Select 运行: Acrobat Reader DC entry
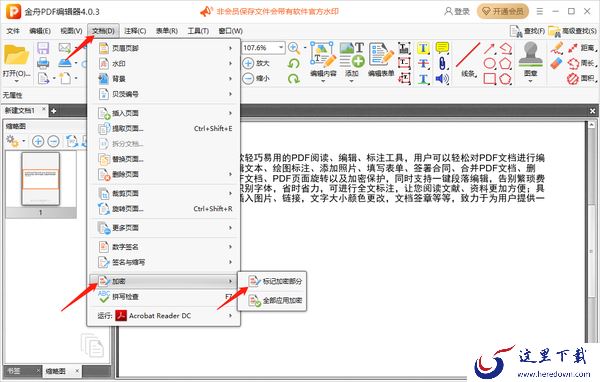This screenshot has width=600, height=382. pyautogui.click(x=164, y=316)
